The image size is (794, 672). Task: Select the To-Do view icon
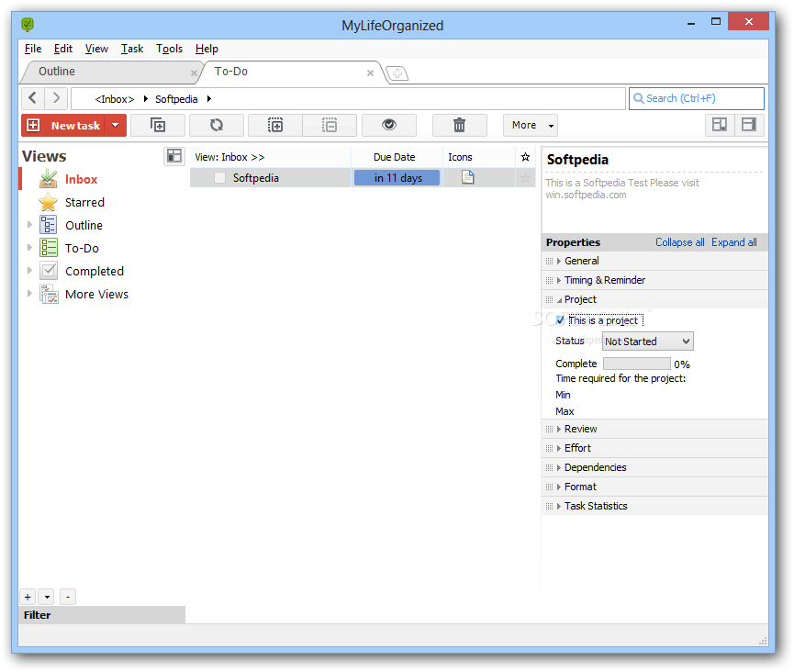[x=48, y=248]
